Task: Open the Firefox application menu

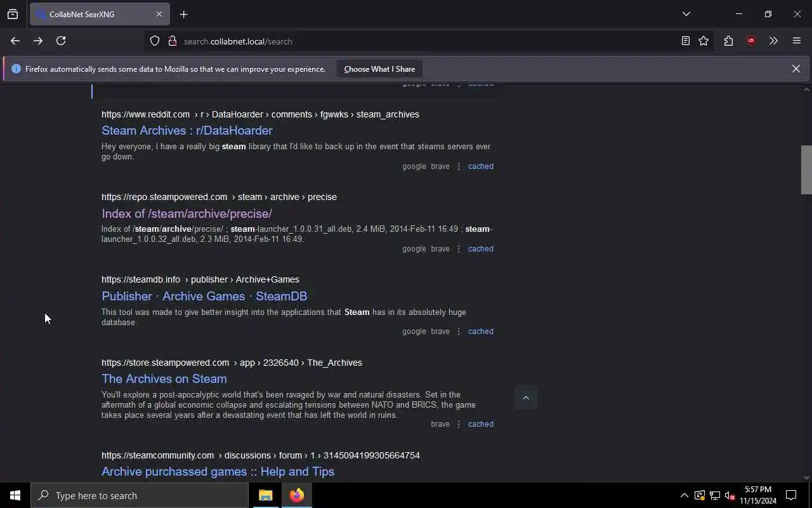Action: [797, 41]
